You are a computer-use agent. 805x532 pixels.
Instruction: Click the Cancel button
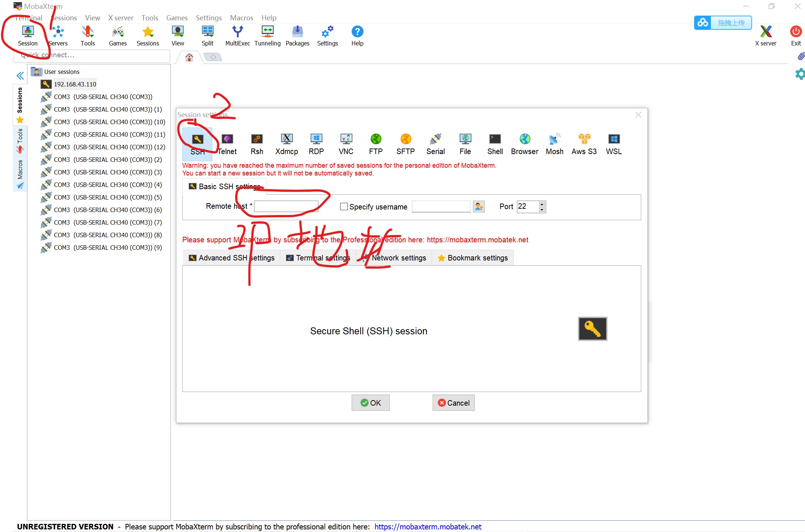(x=453, y=403)
